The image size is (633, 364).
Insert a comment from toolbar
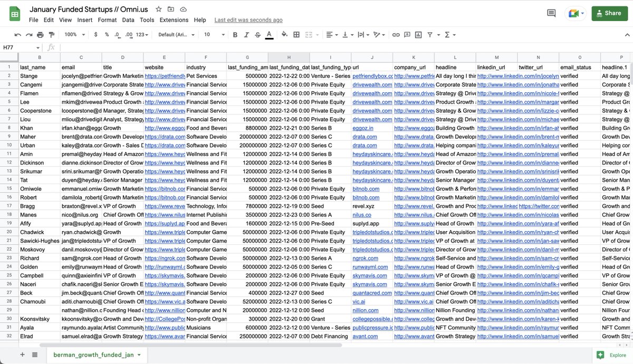click(407, 34)
